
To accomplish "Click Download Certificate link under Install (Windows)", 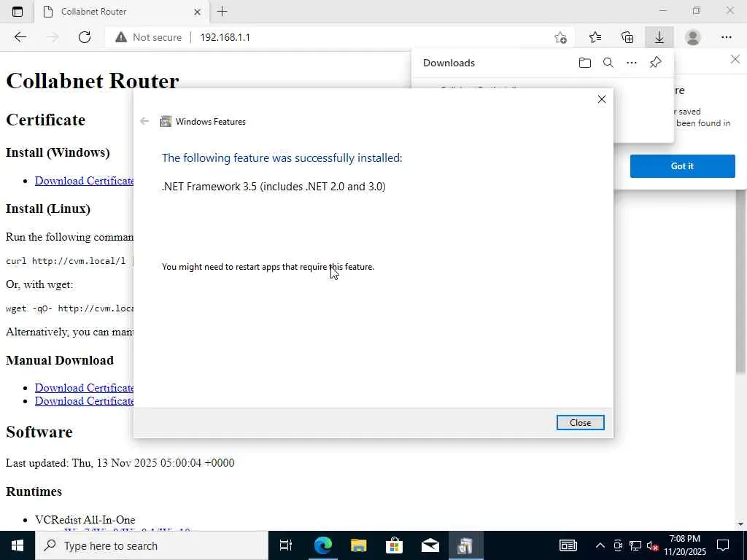I will click(x=85, y=181).
